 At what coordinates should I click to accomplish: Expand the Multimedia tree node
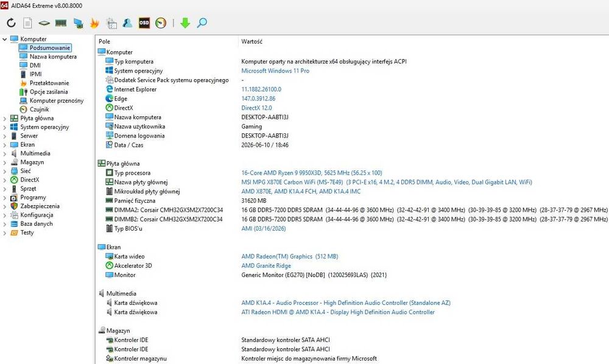(5, 153)
